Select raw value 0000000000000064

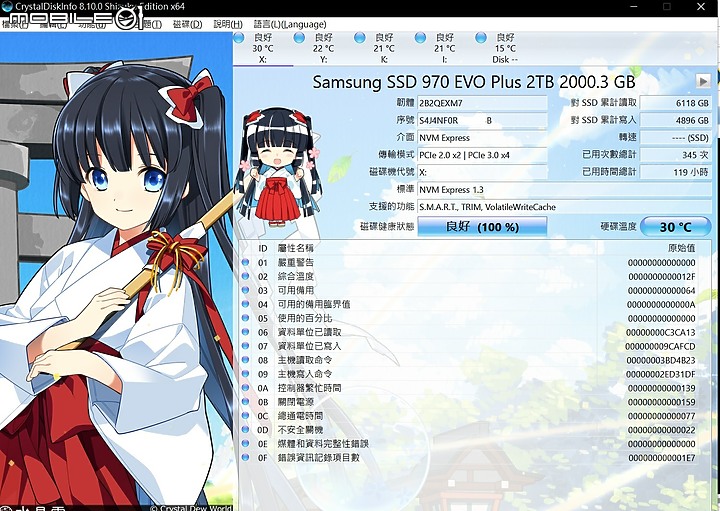click(662, 291)
